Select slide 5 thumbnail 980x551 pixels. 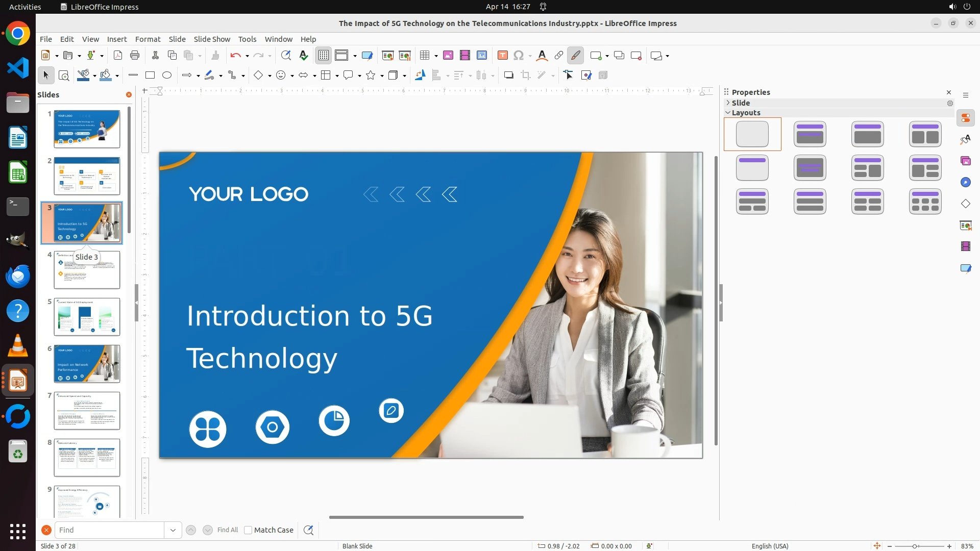coord(87,317)
